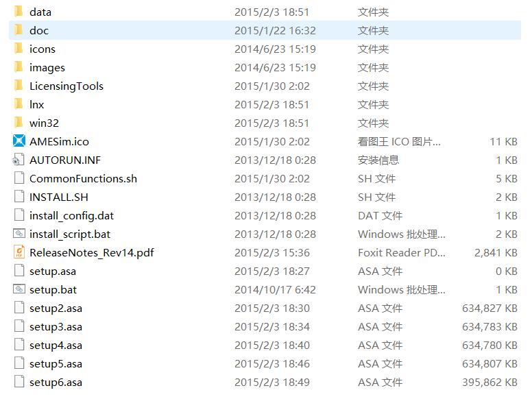Click the data folder icon
532x399 pixels.
[19, 12]
